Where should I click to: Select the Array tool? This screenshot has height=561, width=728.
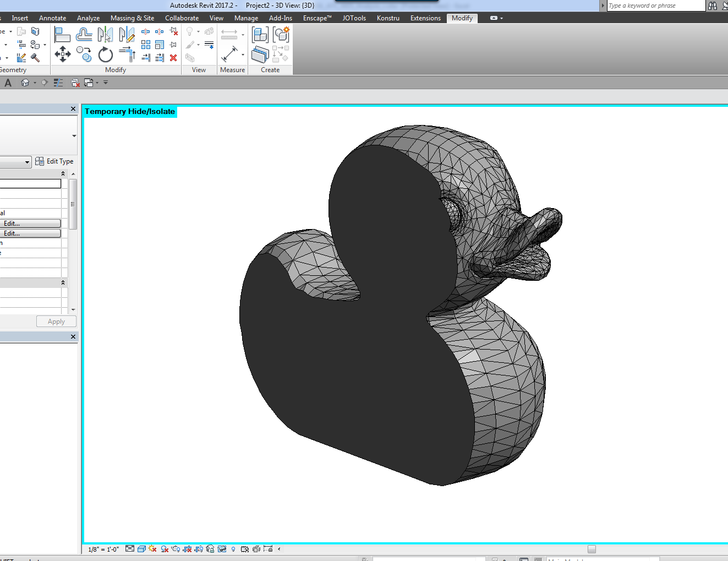click(x=146, y=45)
